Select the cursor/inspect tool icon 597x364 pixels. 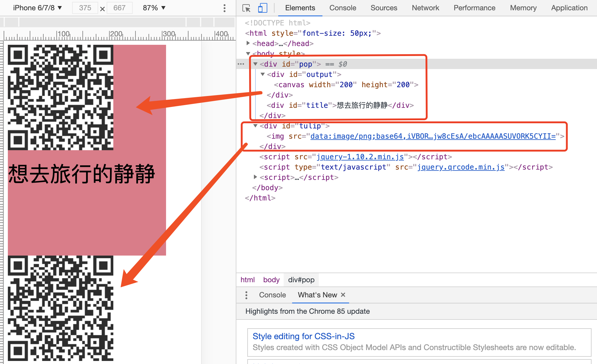[x=246, y=8]
